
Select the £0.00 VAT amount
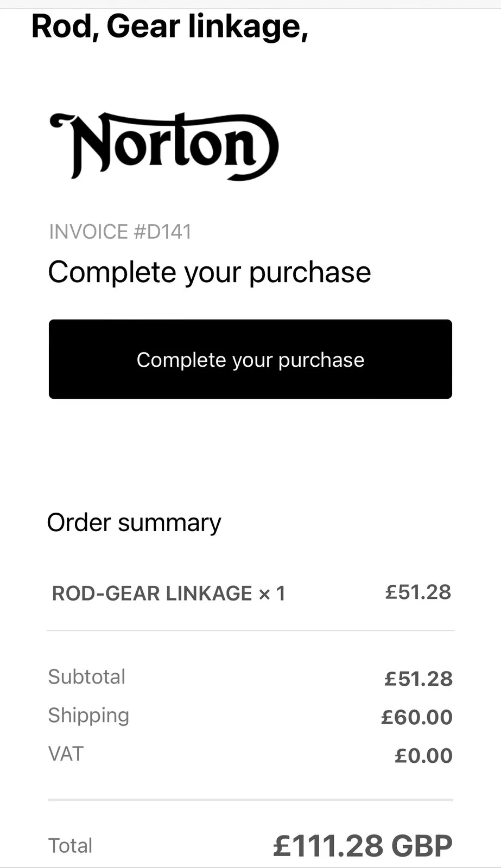pos(423,756)
